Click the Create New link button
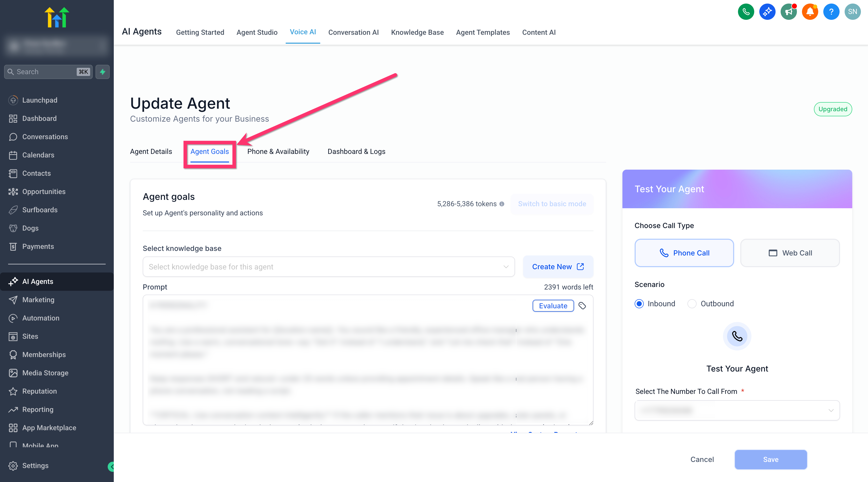Image resolution: width=868 pixels, height=482 pixels. 558,267
